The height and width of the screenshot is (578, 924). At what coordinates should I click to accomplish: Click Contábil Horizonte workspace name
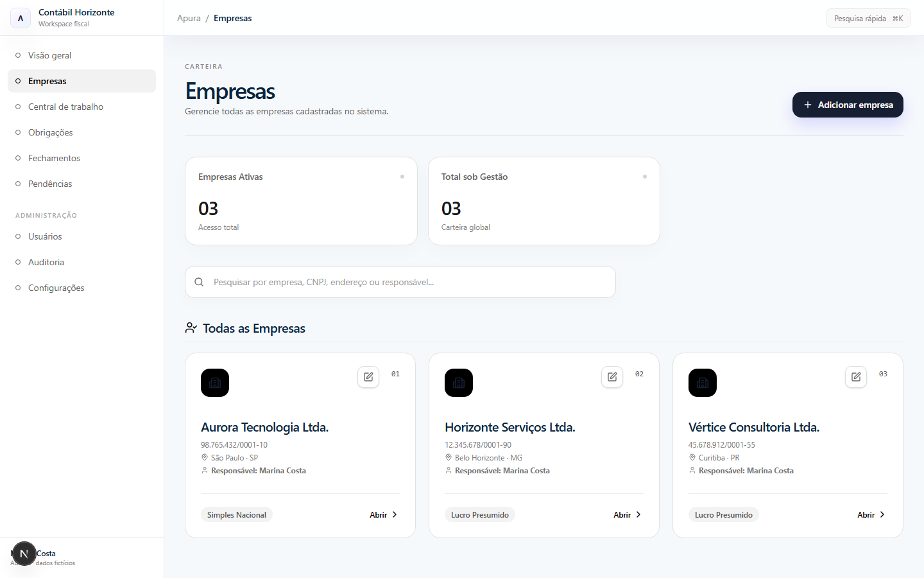point(76,12)
